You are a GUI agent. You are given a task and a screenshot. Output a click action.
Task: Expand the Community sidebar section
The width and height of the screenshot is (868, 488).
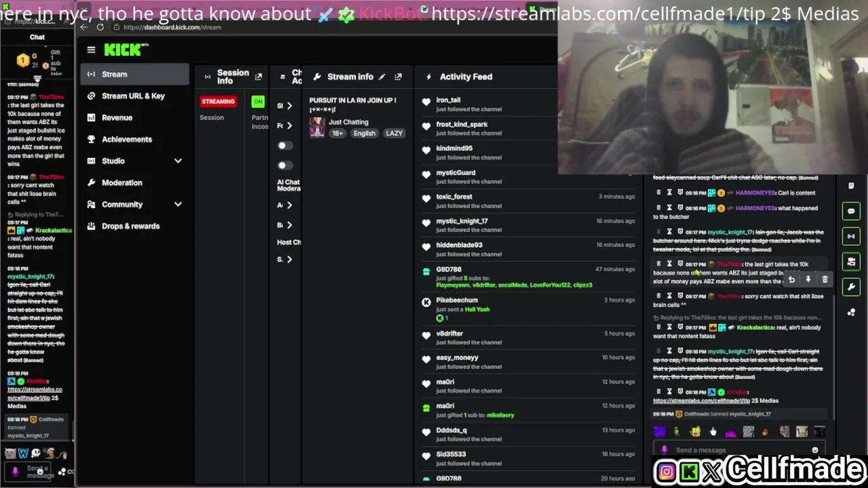[178, 205]
